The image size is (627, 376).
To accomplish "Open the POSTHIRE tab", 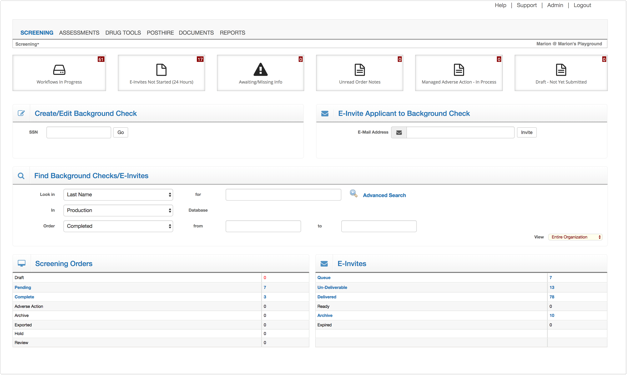I will tap(160, 33).
